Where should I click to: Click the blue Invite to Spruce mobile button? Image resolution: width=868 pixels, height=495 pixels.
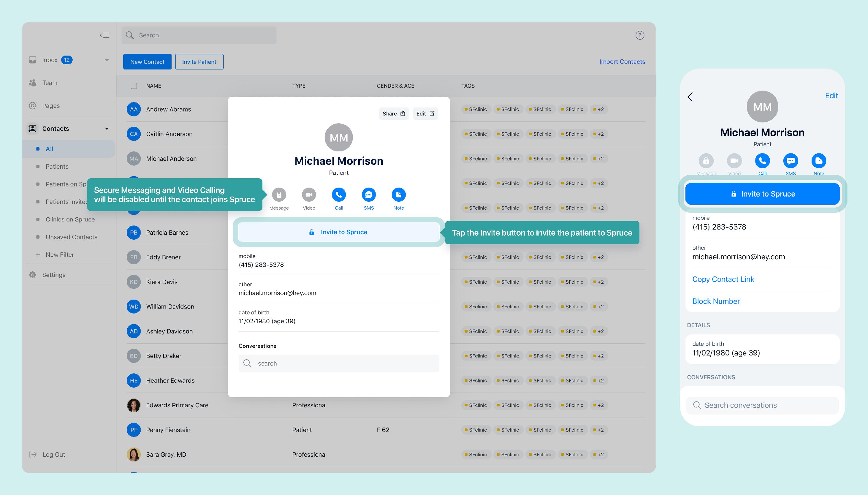click(x=762, y=194)
